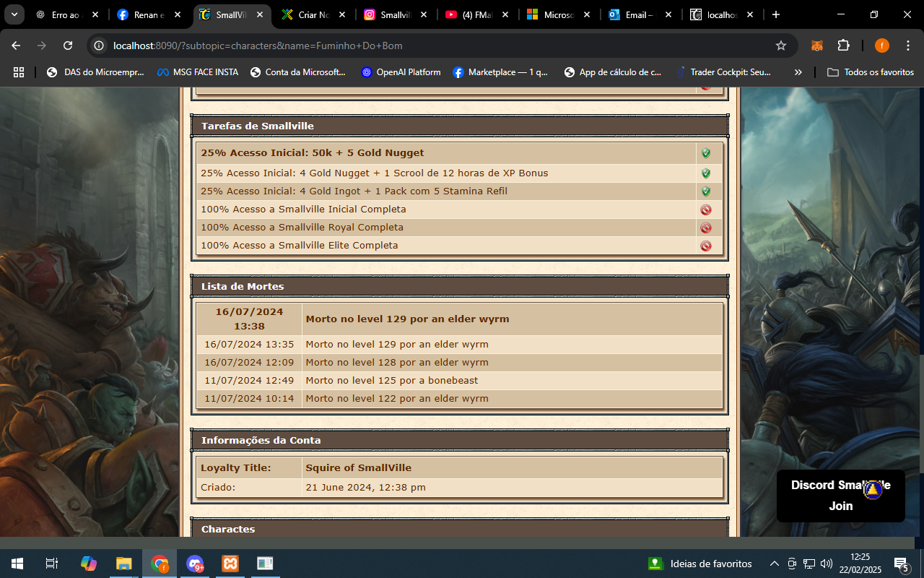The image size is (924, 578).
Task: Open Trader Cockpit bookmark
Action: [723, 72]
